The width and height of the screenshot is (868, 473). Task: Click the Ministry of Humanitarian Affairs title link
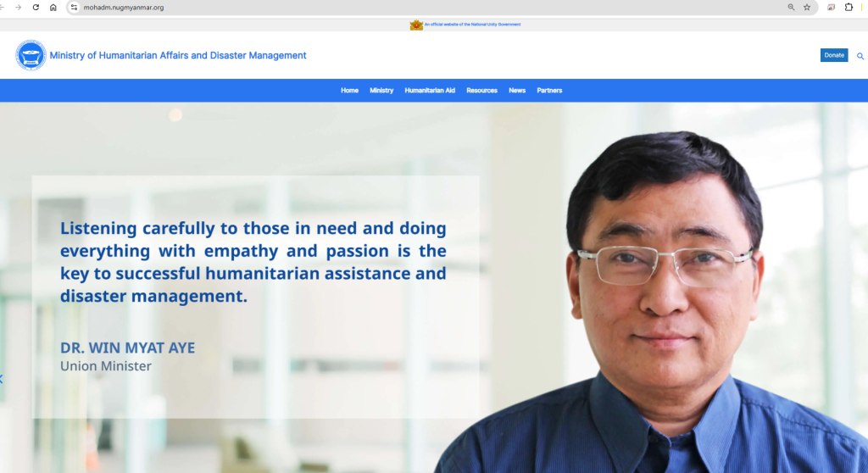pyautogui.click(x=178, y=56)
